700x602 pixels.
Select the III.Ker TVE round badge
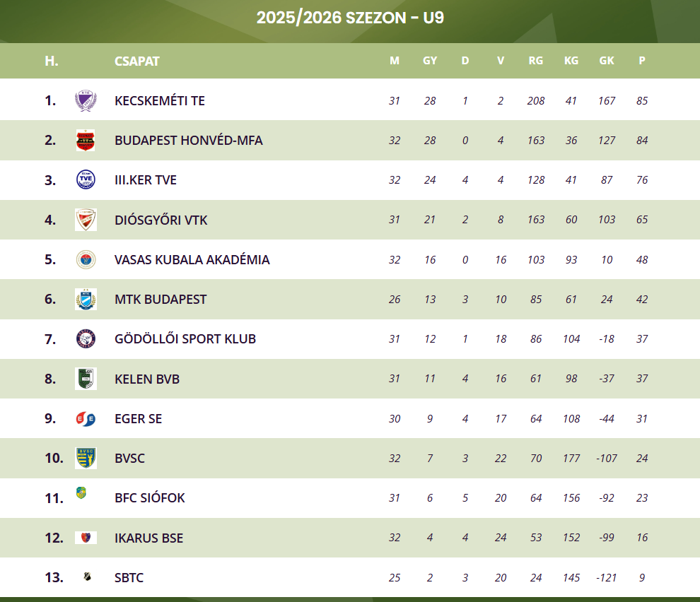pos(86,180)
